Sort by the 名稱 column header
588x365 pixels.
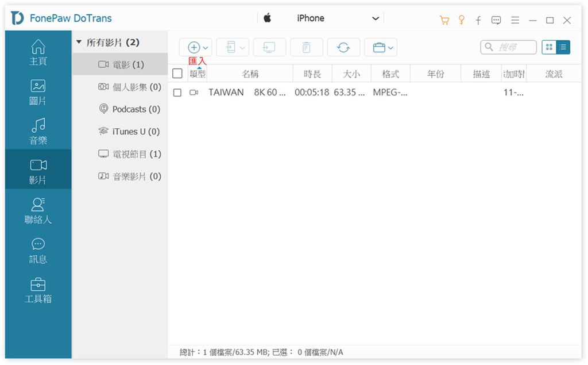(250, 74)
